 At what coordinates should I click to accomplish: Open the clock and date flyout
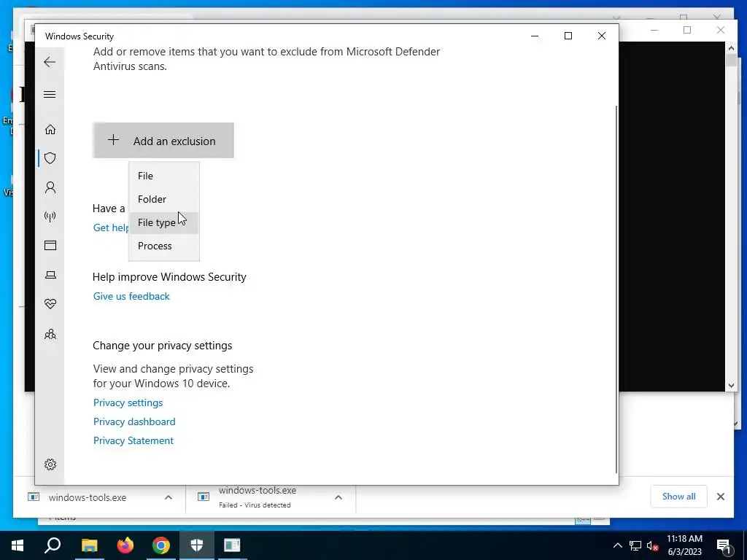(x=684, y=545)
